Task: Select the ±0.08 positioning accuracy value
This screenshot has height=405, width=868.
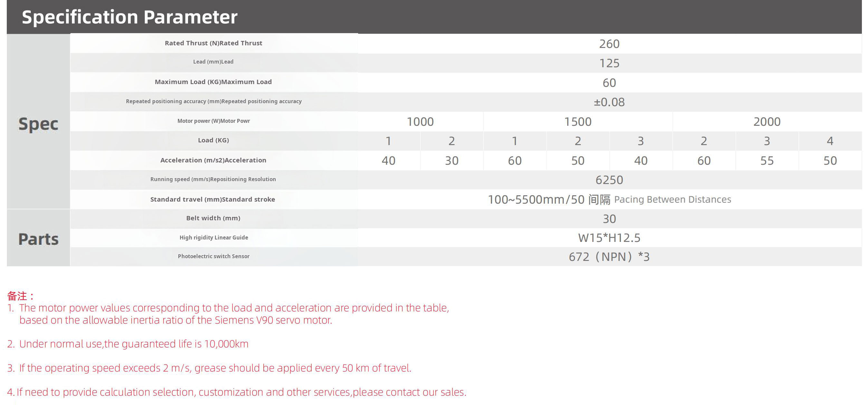Action: click(609, 102)
